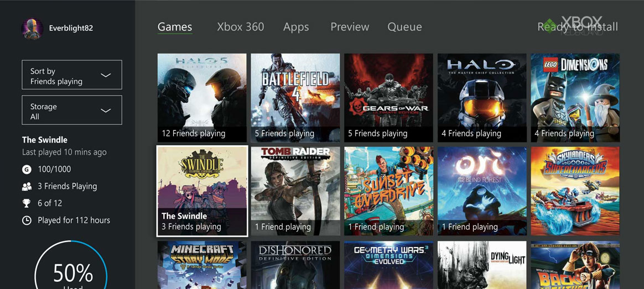Select the Tomb Raider Definitive Edition tile
Screen dimensions: 644x289
tap(295, 191)
